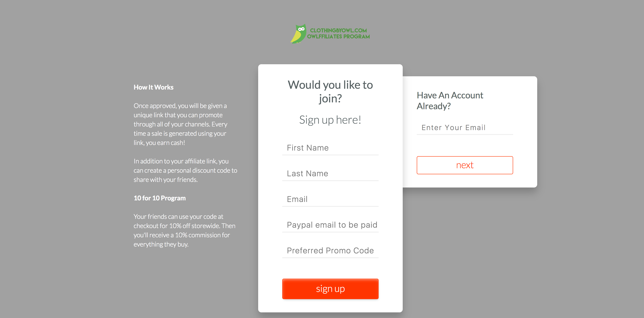Viewport: 644px width, 318px height.
Task: Click the personal discount code paragraph
Action: pyautogui.click(x=185, y=170)
